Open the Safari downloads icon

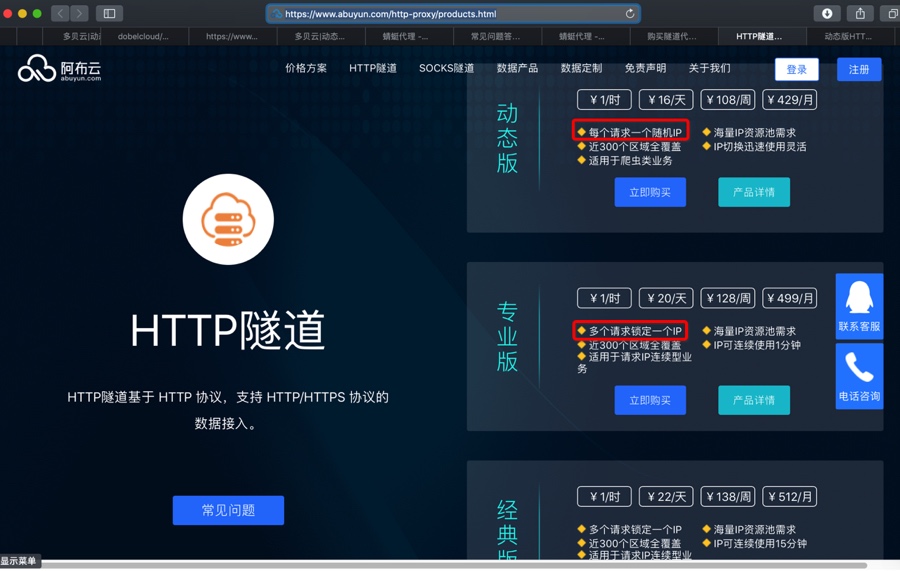827,13
